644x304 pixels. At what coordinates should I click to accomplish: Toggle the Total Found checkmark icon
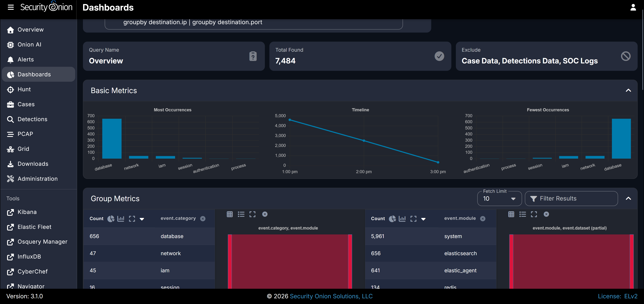439,56
